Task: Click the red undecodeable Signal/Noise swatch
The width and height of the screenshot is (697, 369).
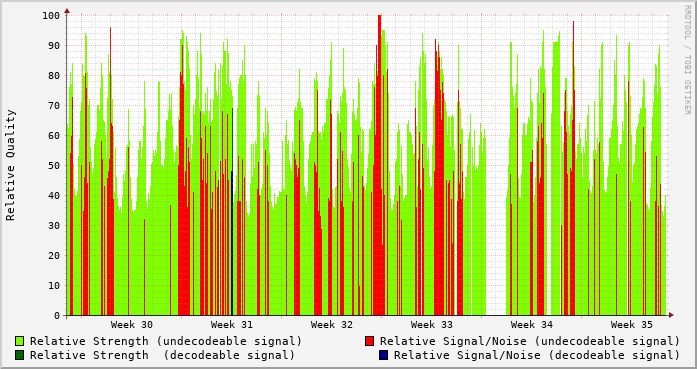Action: tap(369, 341)
